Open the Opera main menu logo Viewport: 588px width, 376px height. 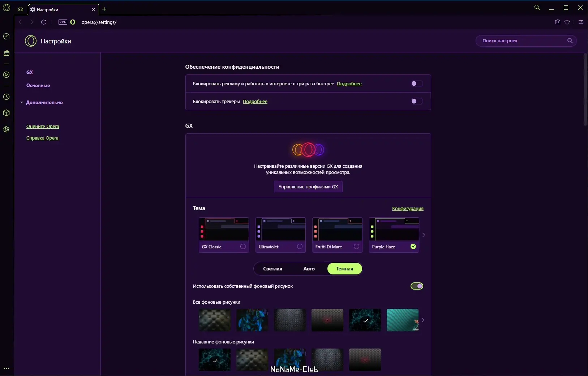pos(7,8)
